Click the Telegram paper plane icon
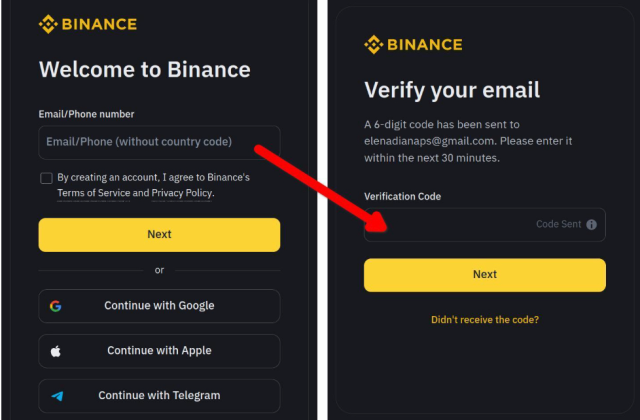This screenshot has height=420, width=640. tap(57, 396)
